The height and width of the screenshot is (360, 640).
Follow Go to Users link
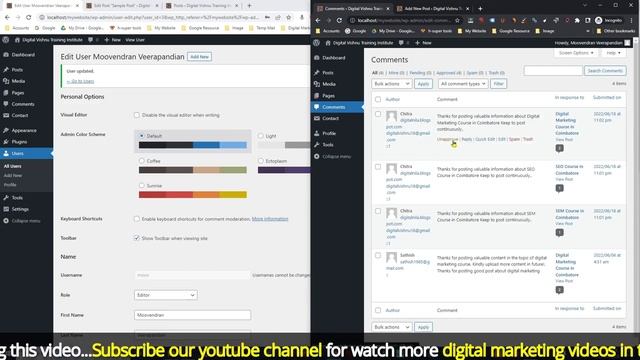[x=80, y=81]
